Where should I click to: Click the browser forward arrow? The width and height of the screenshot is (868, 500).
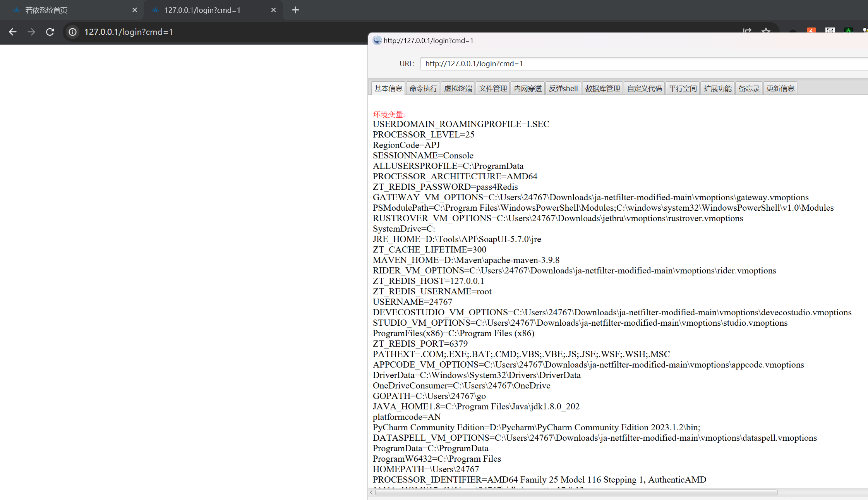tap(31, 32)
